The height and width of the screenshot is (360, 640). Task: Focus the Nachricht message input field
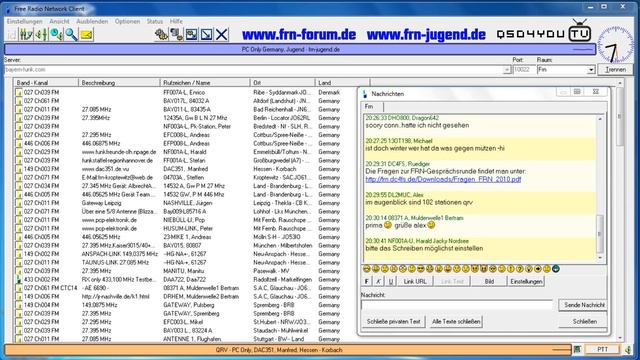click(x=457, y=305)
